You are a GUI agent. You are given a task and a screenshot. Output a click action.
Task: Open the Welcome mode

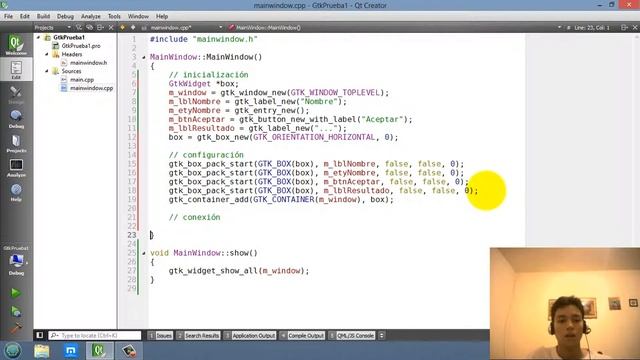(x=16, y=45)
